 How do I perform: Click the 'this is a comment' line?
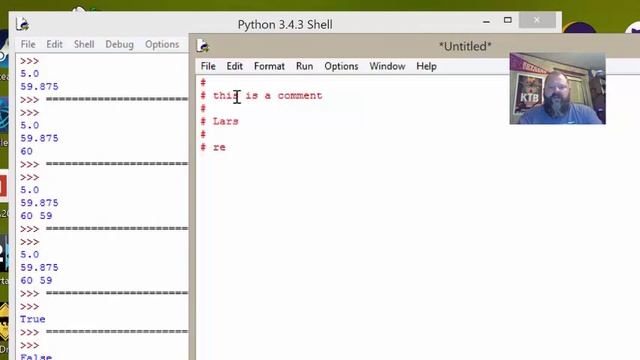click(261, 96)
